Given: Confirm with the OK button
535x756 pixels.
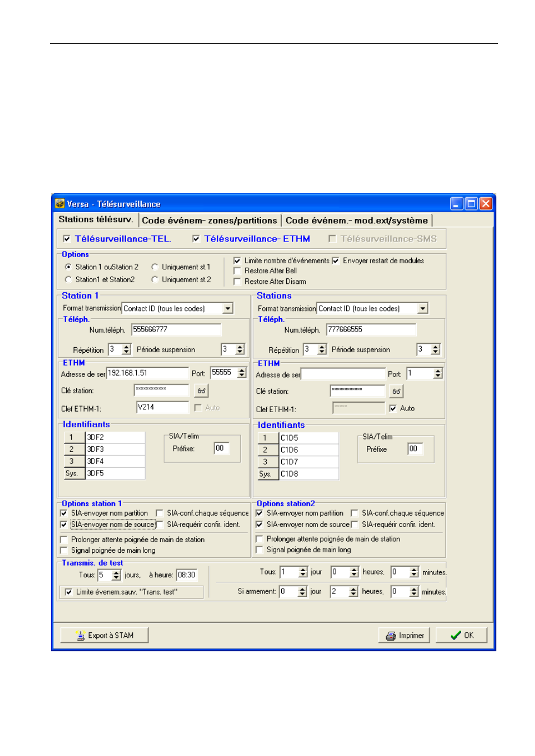Looking at the screenshot, I should [x=462, y=635].
